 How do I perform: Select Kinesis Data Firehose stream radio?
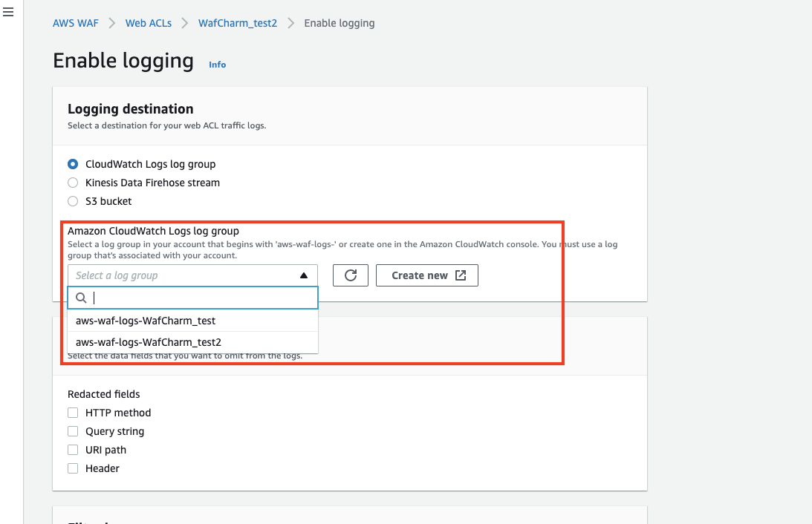click(73, 183)
